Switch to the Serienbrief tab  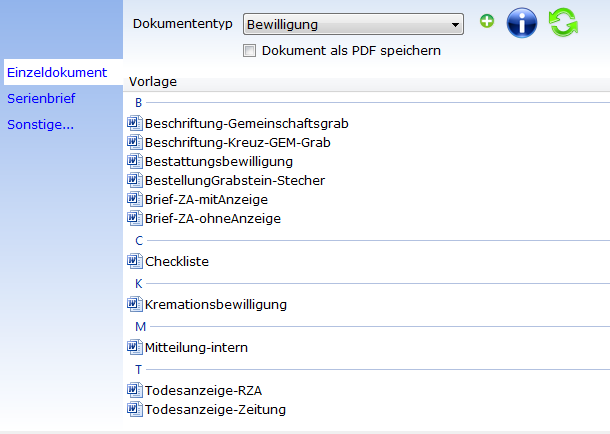pos(41,98)
